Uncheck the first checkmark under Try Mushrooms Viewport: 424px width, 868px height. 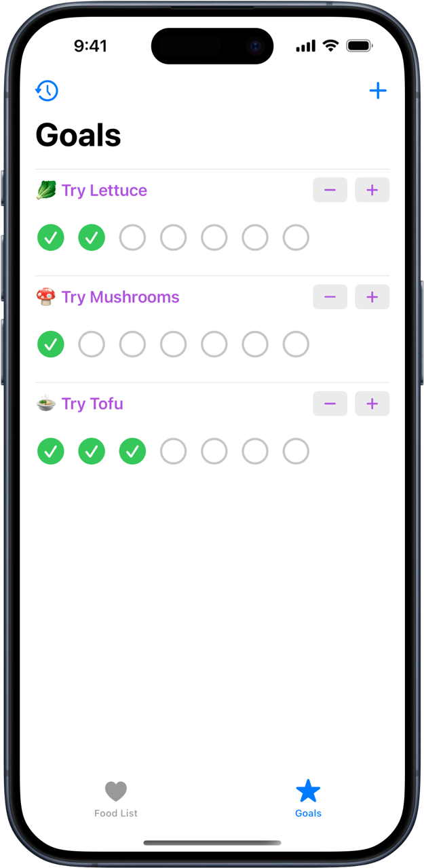tap(50, 344)
